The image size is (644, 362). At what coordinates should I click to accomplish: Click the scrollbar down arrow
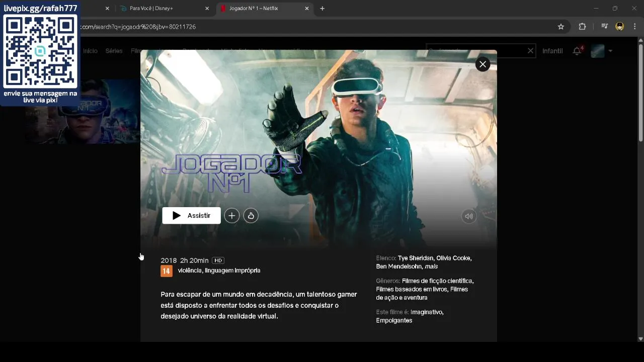[640, 339]
